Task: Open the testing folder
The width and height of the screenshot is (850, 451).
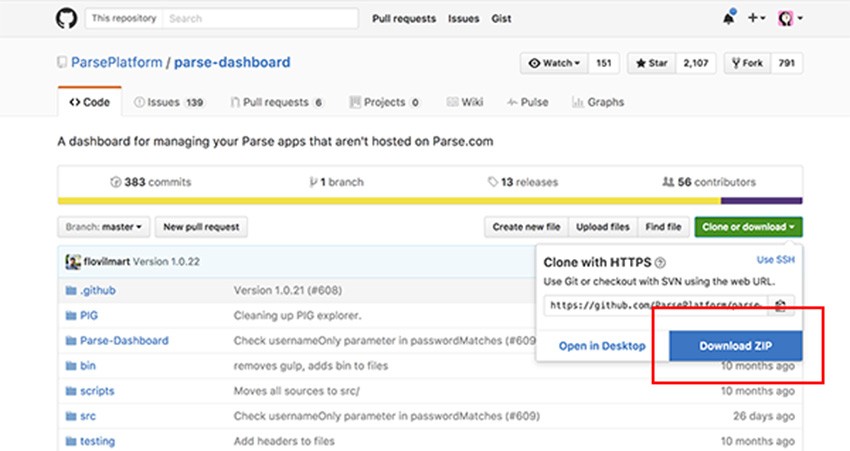Action: (98, 441)
